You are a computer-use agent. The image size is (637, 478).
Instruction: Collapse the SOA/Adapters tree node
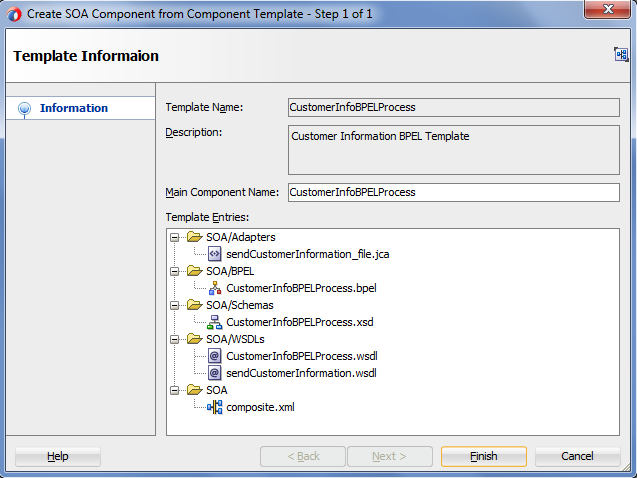click(175, 237)
